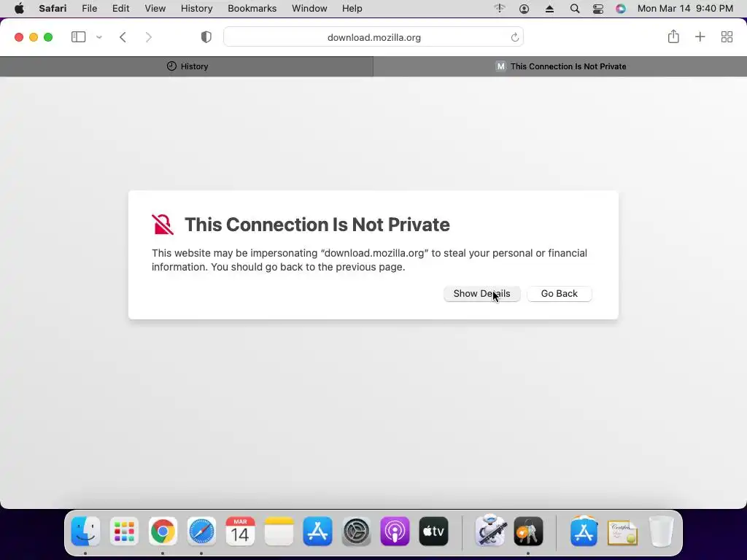Viewport: 747px width, 560px height.
Task: Open Calendar from the Dock
Action: 240,531
